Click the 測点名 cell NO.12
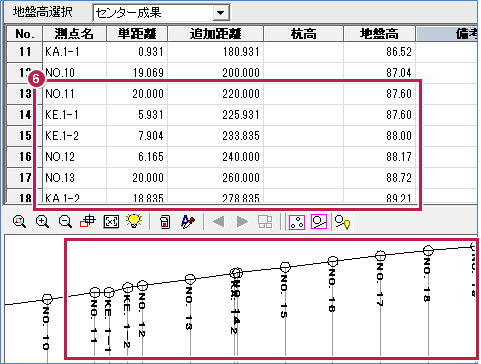481x364 pixels. (x=75, y=157)
